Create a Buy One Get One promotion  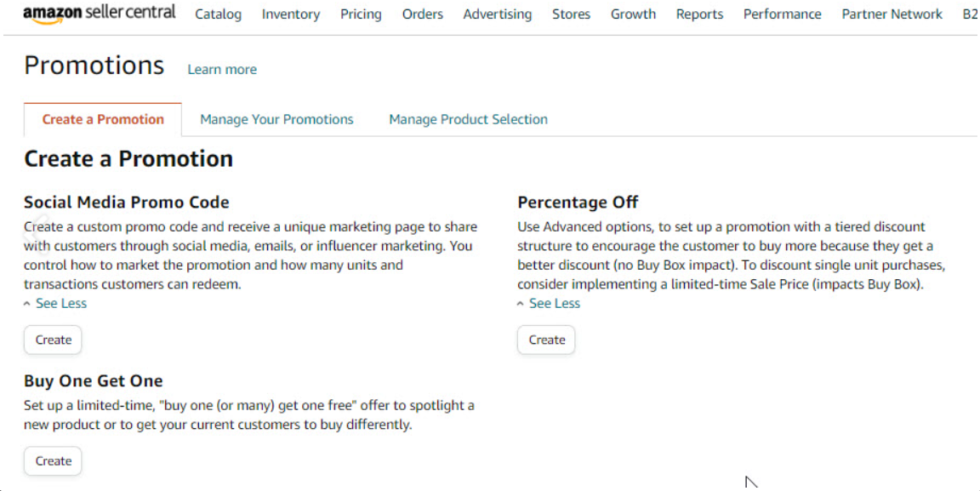[x=53, y=460]
